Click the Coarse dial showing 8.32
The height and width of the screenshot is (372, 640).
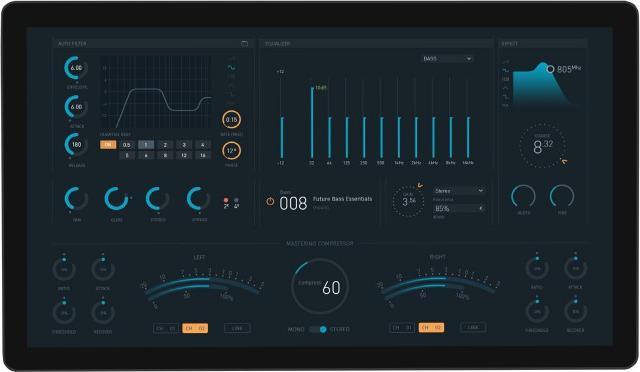tap(543, 145)
